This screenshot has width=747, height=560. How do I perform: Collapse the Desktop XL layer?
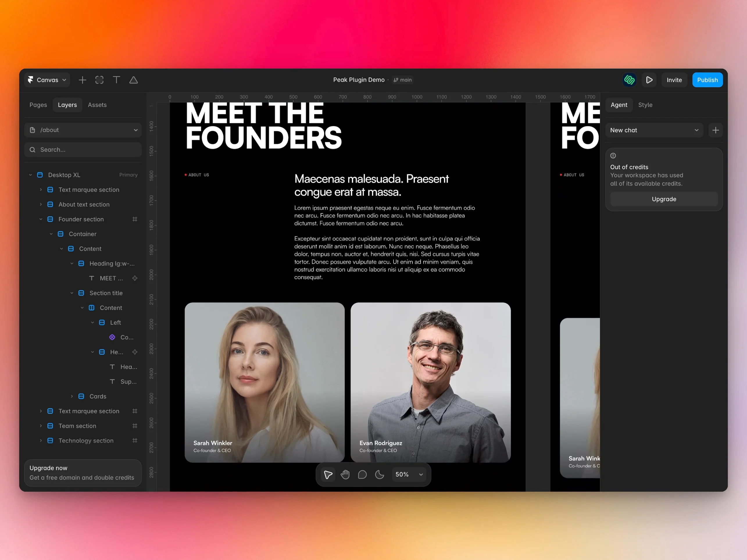tap(31, 175)
